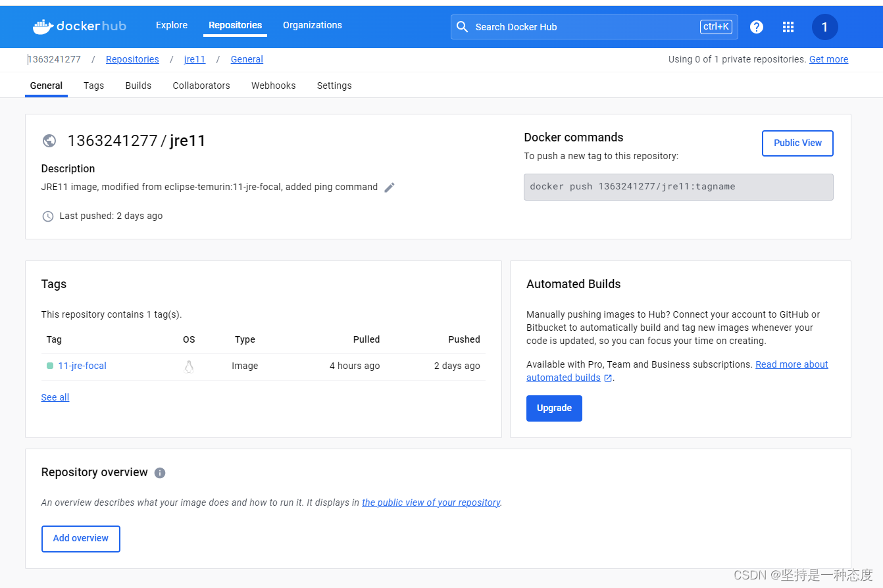Screen dimensions: 883x588
Task: Click the Pushed column header
Action: click(465, 339)
